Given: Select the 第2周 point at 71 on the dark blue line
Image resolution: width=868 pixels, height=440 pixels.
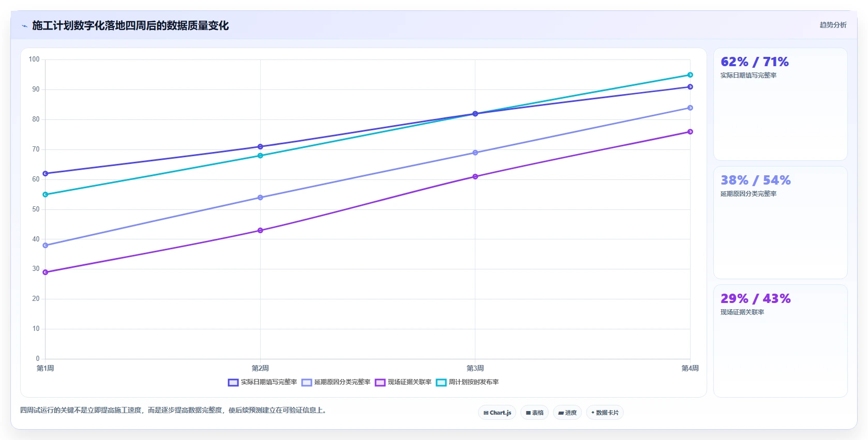Looking at the screenshot, I should (x=260, y=147).
